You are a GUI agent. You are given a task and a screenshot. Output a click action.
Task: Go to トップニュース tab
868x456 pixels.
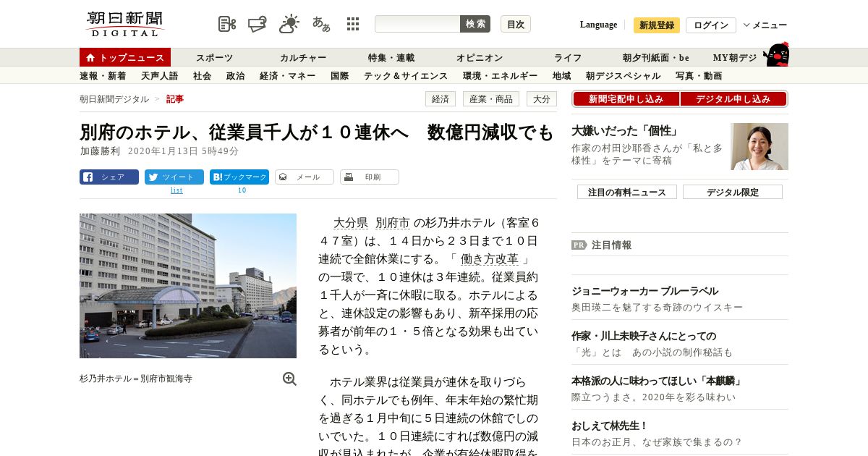pyautogui.click(x=125, y=57)
